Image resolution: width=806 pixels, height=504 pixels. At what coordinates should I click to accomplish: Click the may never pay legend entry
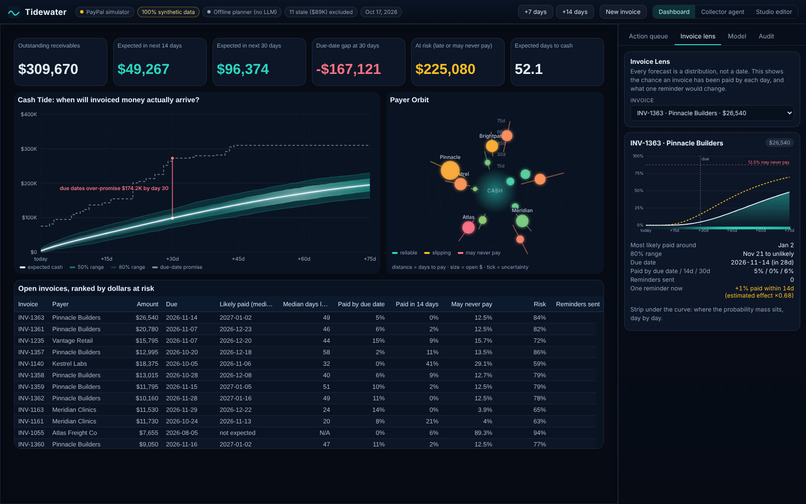pyautogui.click(x=479, y=253)
